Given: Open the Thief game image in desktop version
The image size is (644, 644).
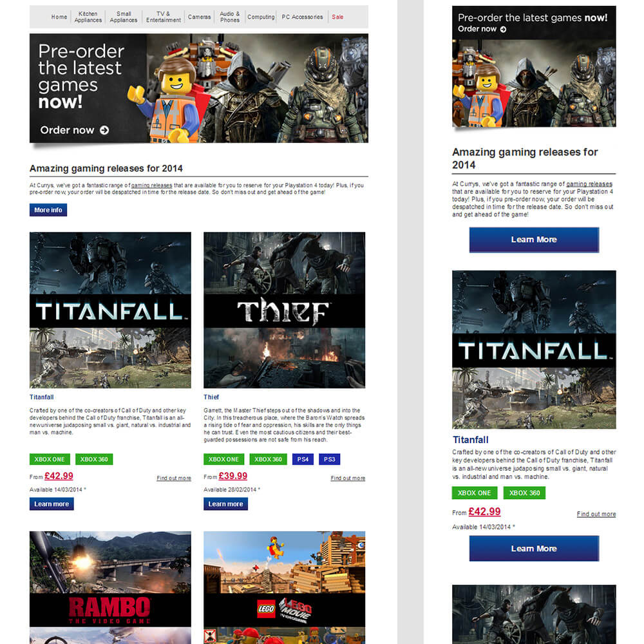Looking at the screenshot, I should click(x=284, y=310).
